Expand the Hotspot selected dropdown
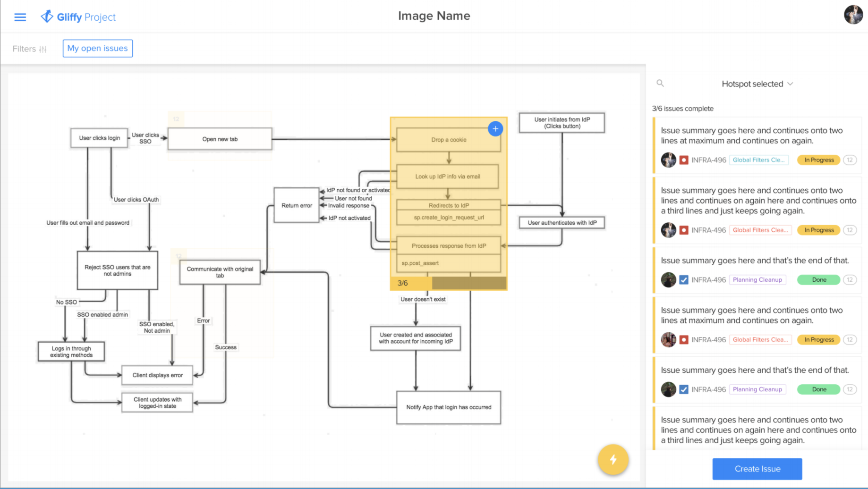 coord(757,84)
